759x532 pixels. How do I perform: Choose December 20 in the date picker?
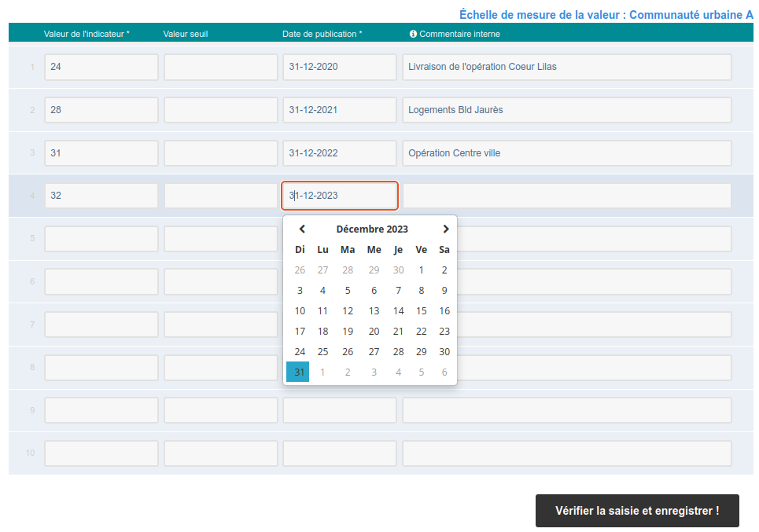click(x=374, y=332)
